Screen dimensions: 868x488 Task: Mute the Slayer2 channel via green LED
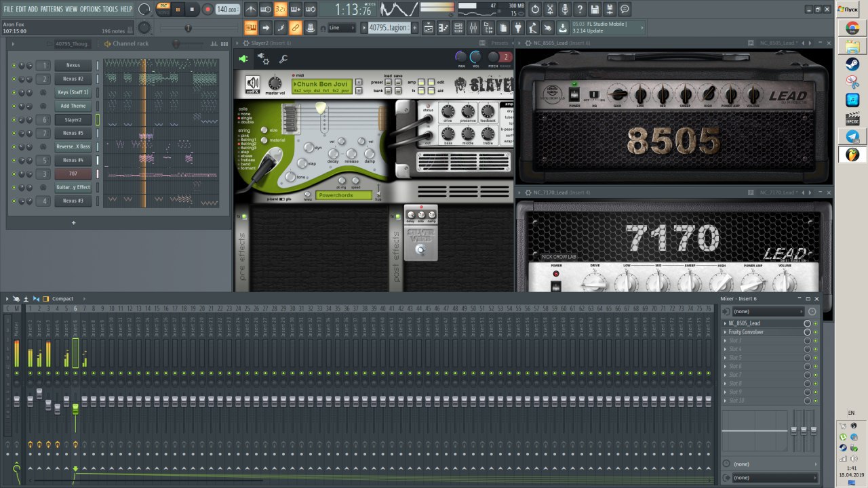click(x=14, y=120)
